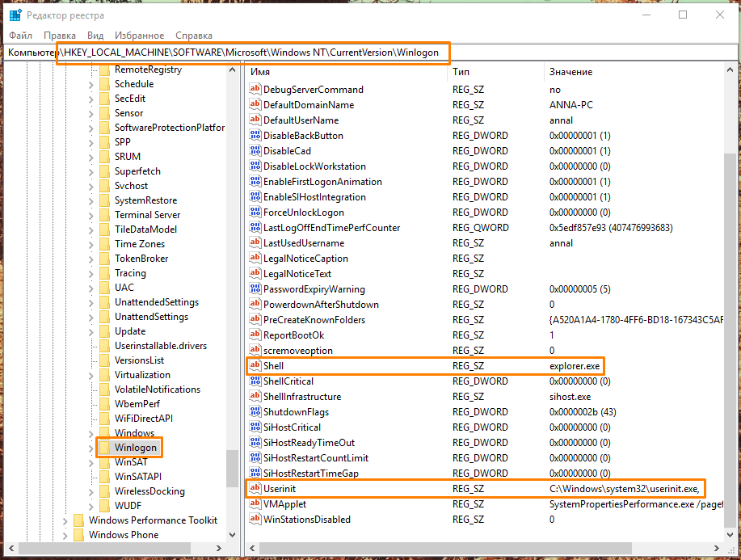Click the string icon beside VMApplet
The height and width of the screenshot is (560, 741).
255,503
